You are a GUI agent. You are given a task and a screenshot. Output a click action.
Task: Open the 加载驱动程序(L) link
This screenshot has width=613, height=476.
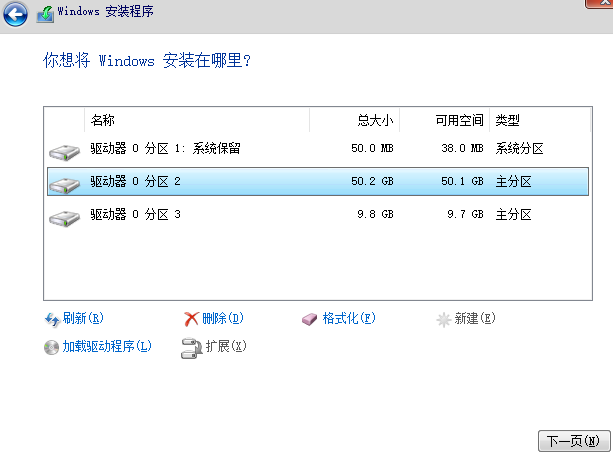coord(107,347)
